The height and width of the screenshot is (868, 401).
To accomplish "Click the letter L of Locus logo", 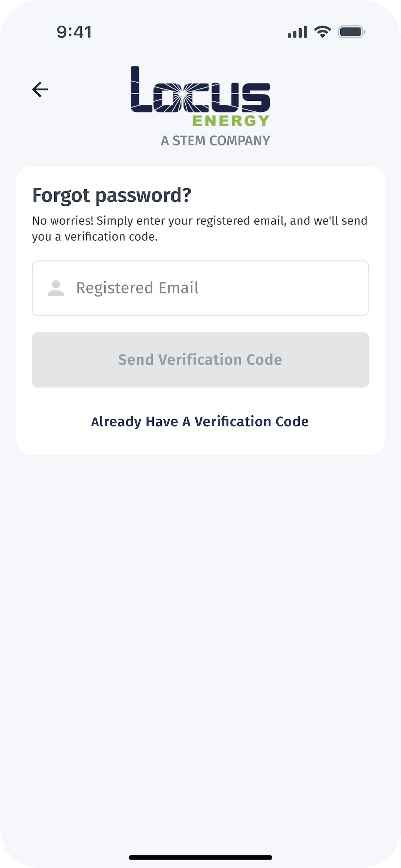I will (x=141, y=89).
